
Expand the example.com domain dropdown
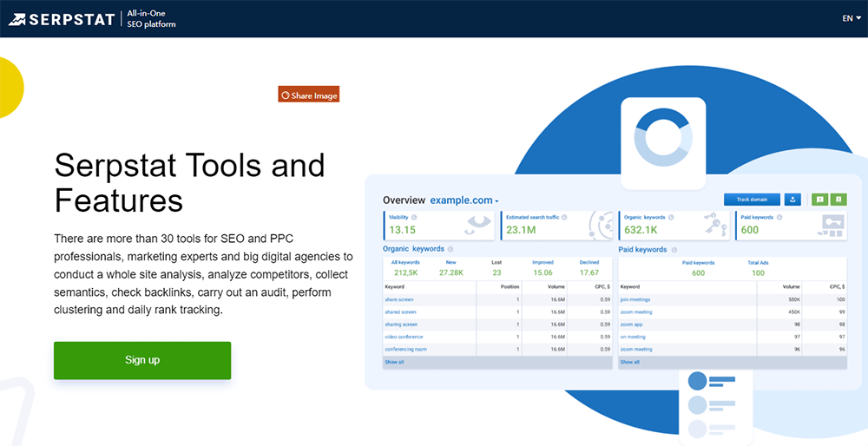(x=464, y=200)
